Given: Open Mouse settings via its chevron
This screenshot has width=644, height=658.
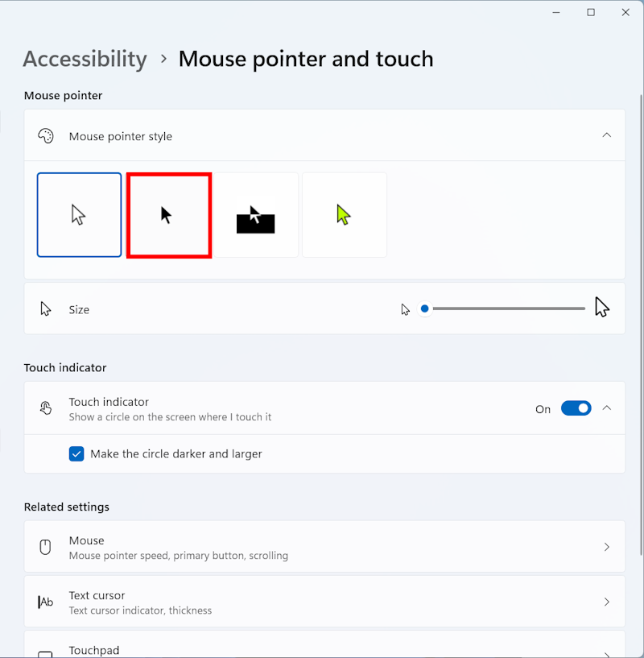Looking at the screenshot, I should [607, 547].
